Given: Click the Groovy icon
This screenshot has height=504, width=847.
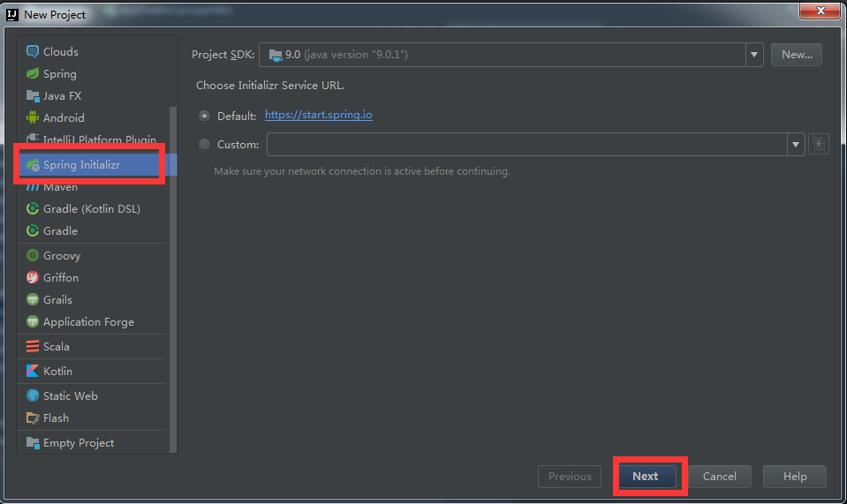Looking at the screenshot, I should click(33, 255).
